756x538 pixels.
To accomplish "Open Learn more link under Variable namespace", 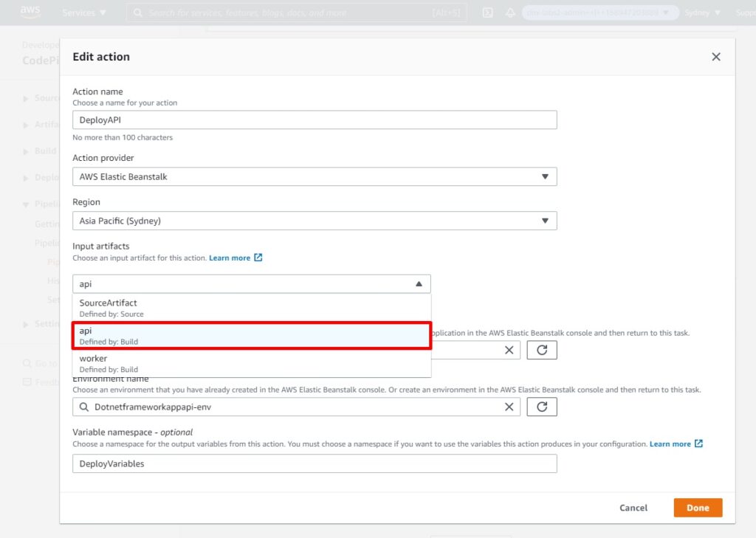I will click(671, 444).
